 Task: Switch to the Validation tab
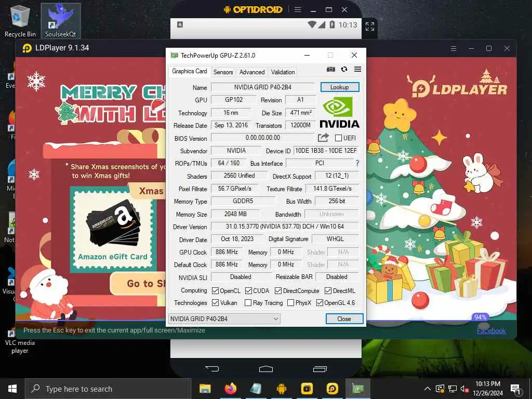(283, 72)
